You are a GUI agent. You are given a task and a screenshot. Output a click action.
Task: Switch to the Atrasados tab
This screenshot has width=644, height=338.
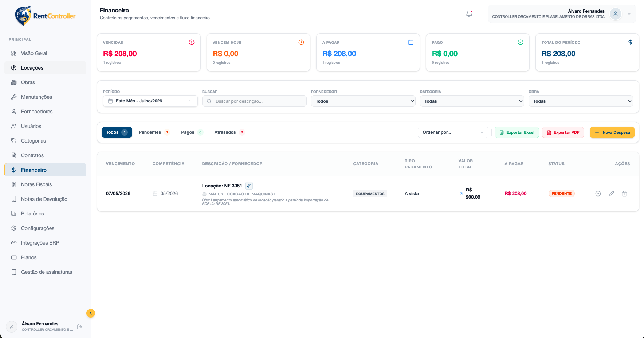coord(229,132)
